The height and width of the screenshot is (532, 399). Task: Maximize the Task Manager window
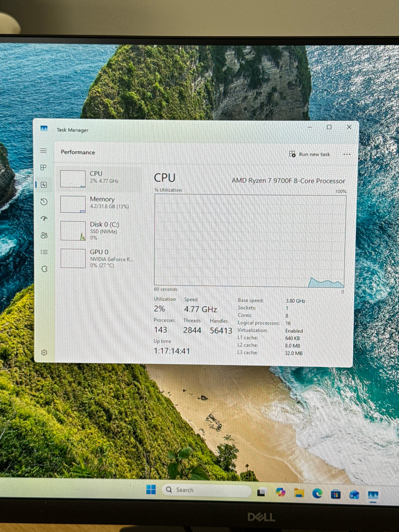329,127
